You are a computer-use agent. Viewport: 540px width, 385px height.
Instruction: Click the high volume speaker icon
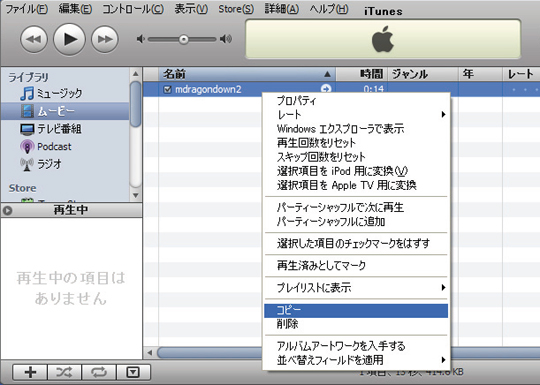tap(226, 39)
